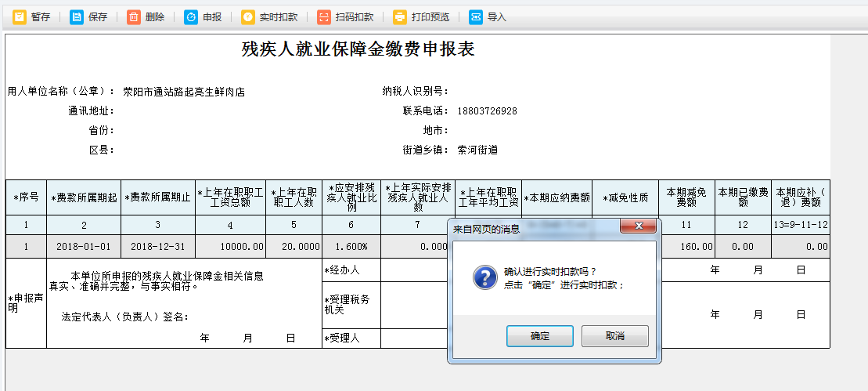Click the 联系电话 phone number 18803726928
The height and width of the screenshot is (391, 868).
(x=487, y=111)
